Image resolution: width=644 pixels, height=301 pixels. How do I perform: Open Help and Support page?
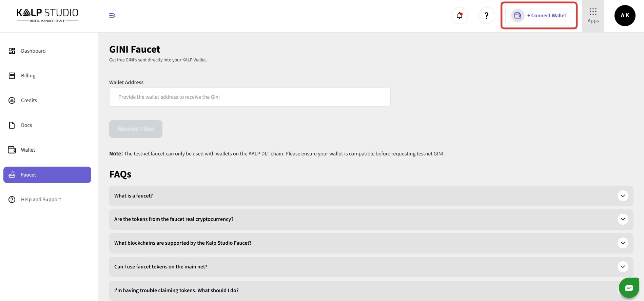(x=41, y=200)
